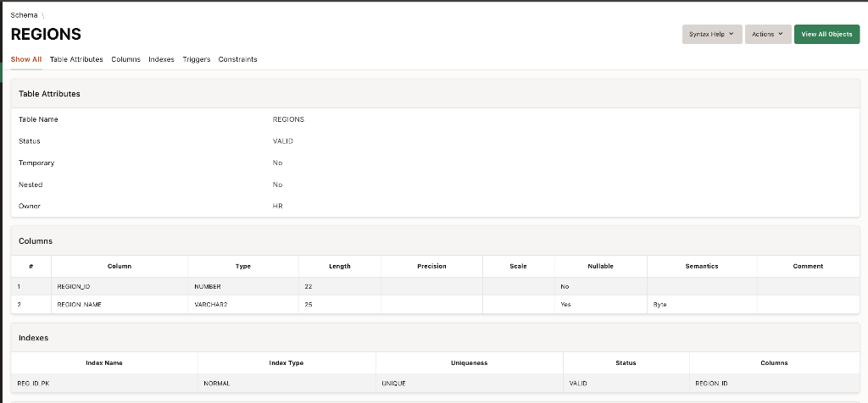Switch to the Indexes tab
The width and height of the screenshot is (868, 403).
tap(161, 59)
